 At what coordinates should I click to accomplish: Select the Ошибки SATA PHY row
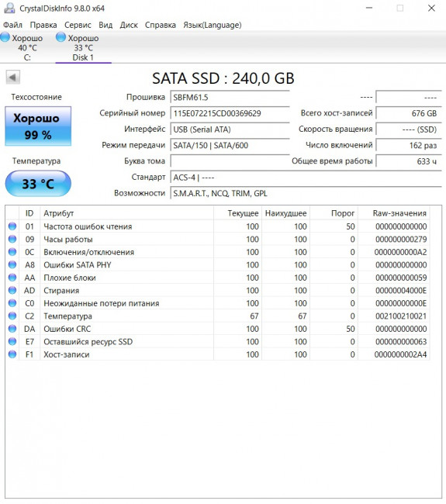click(218, 264)
